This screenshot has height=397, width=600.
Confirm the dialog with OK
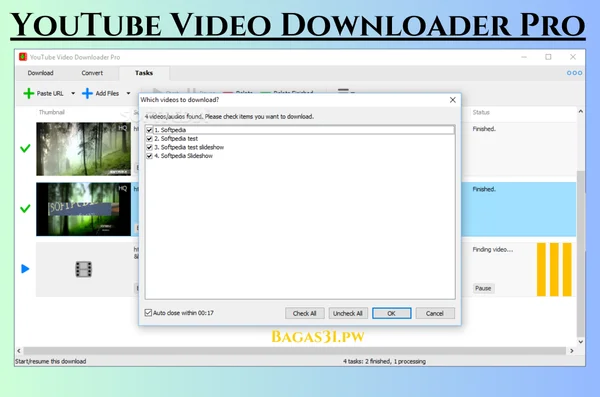coord(391,313)
